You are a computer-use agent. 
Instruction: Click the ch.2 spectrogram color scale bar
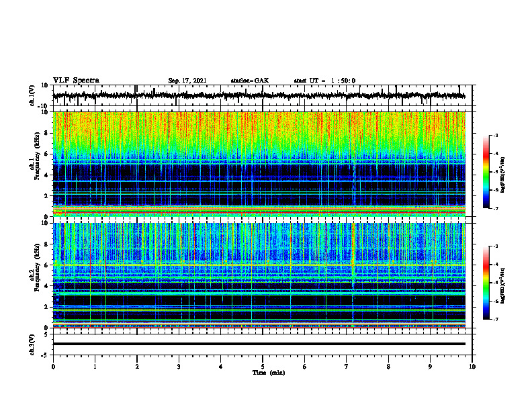(x=486, y=283)
